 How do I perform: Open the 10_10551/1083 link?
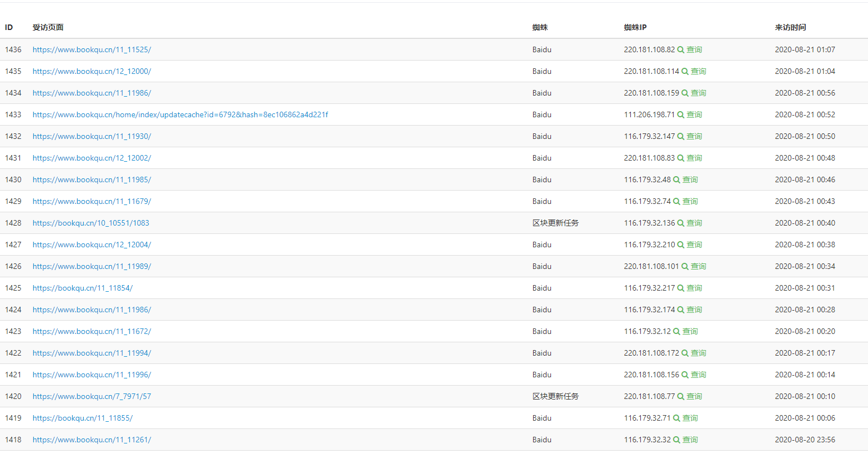[x=91, y=223]
